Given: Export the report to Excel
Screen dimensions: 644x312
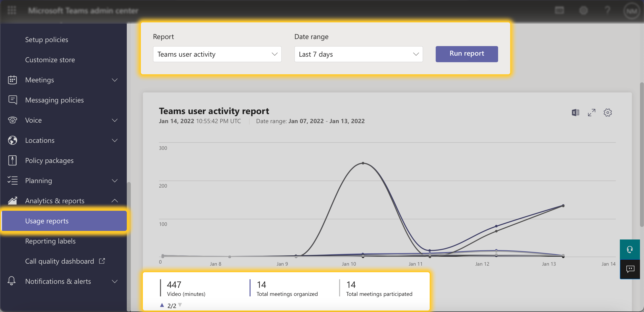Looking at the screenshot, I should 575,112.
